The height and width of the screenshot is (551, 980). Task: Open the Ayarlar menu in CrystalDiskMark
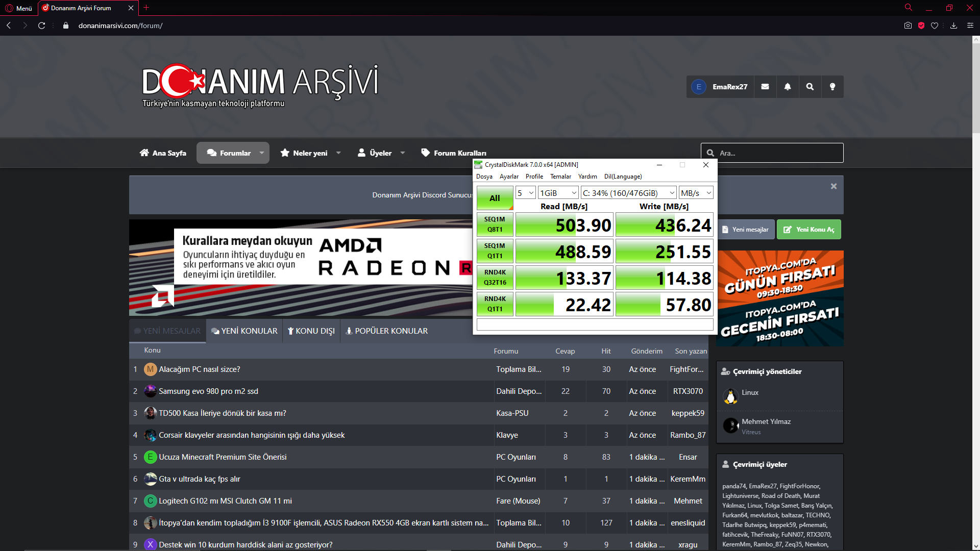(509, 177)
